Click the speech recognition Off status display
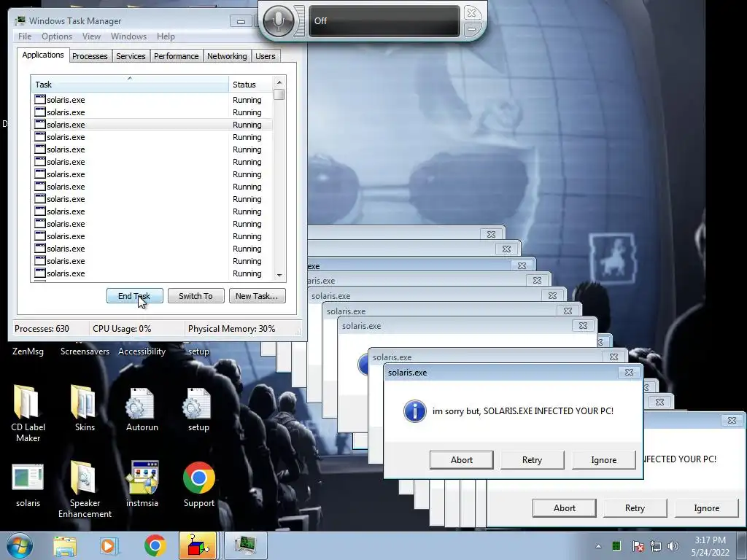 click(384, 21)
